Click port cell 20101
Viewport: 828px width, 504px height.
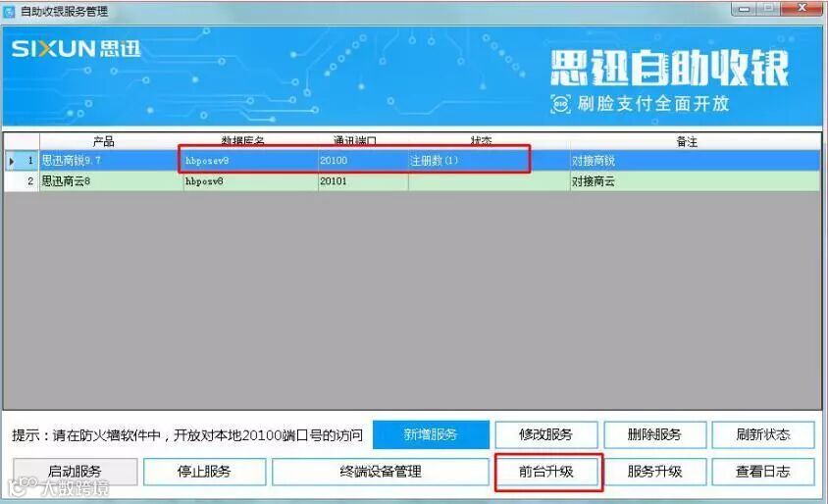click(363, 181)
